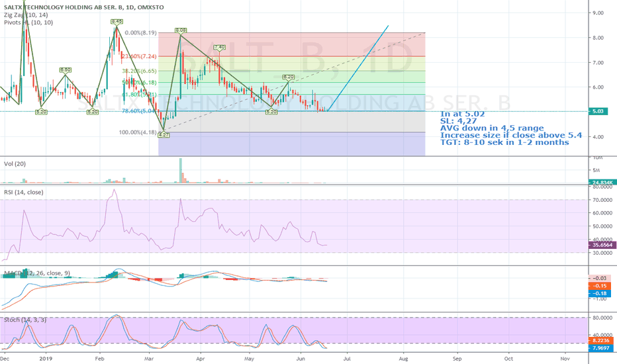
Task: Click the orange MACD signal value -0.15
Action: coord(600,286)
